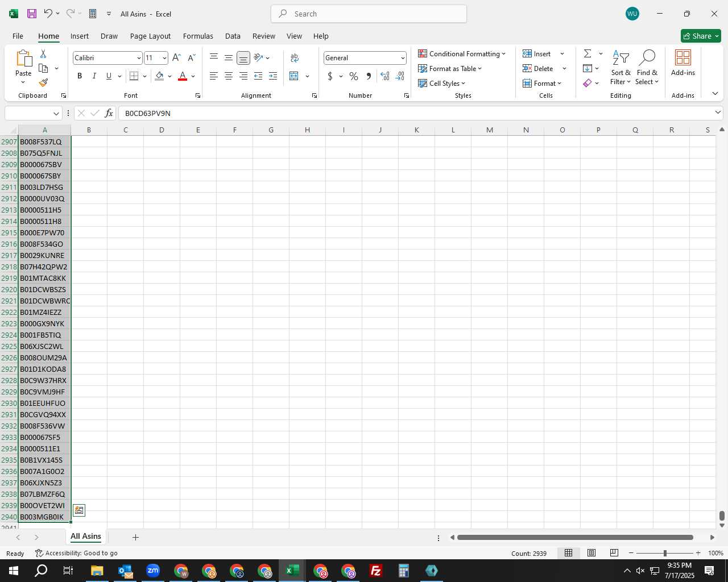Click the Copy icon in Clipboard group

tap(43, 68)
